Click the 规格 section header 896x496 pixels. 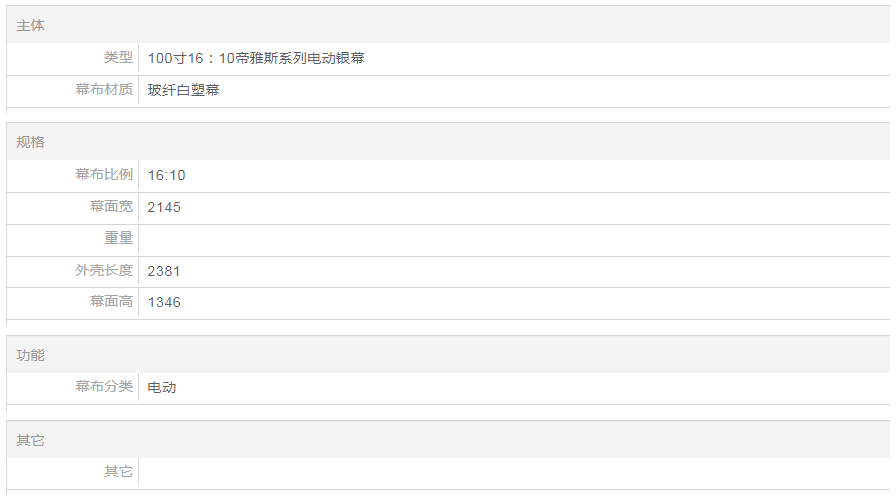pyautogui.click(x=31, y=142)
